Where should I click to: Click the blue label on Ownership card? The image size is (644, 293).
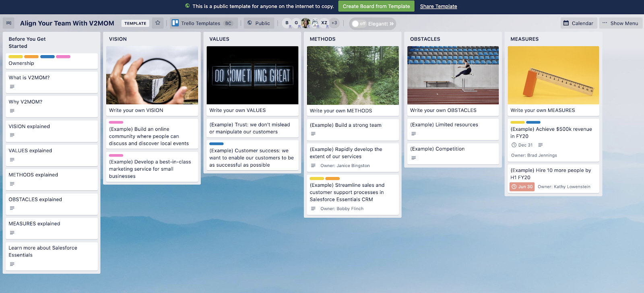click(47, 57)
